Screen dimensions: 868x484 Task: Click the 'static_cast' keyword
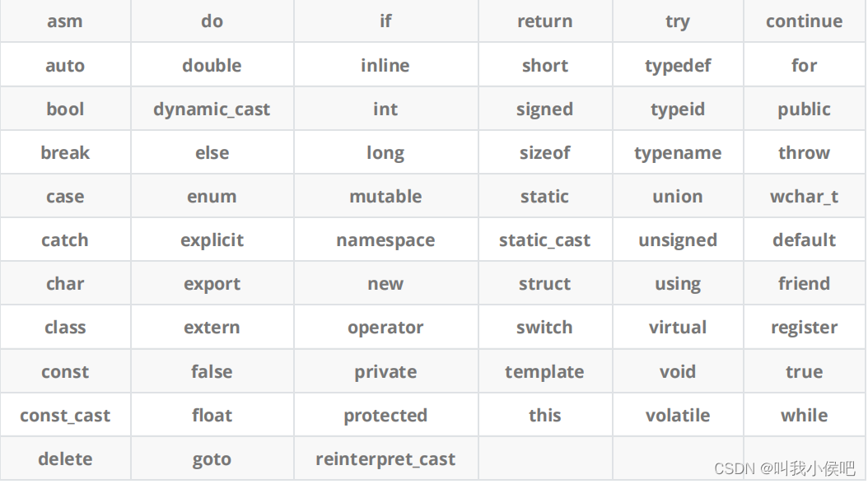[x=544, y=240]
